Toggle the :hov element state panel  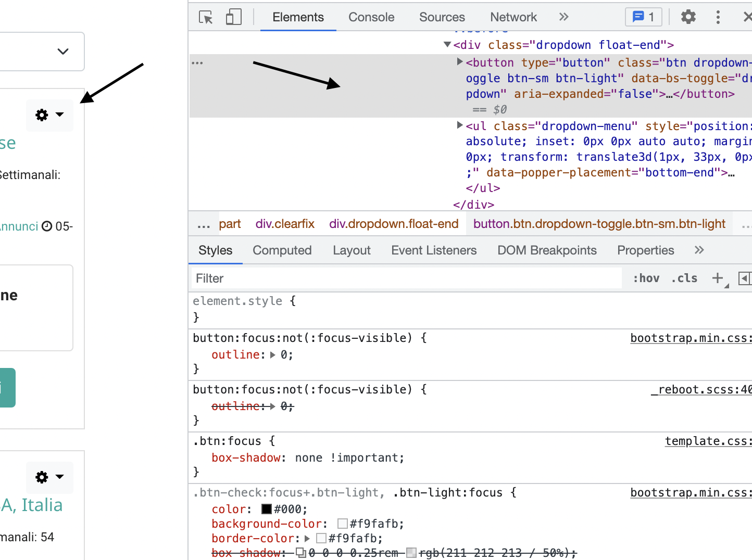click(x=646, y=278)
